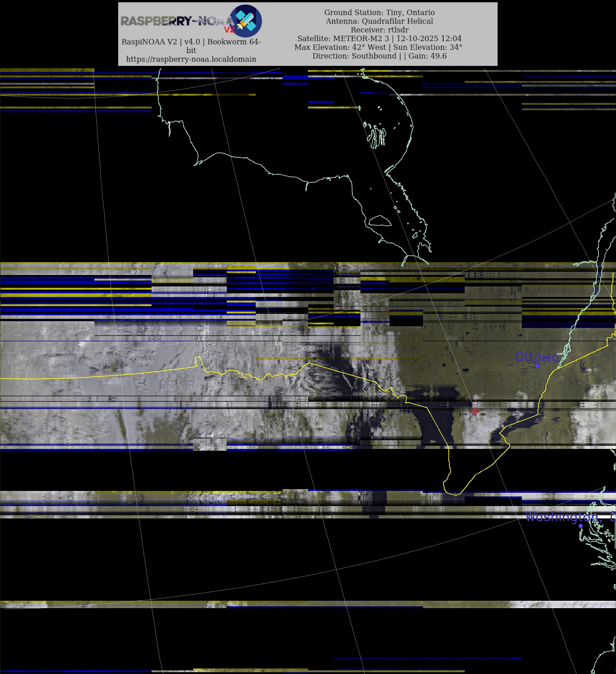Click the Ground Station Tiny, Ontario line
Viewport: 616px width, 674px height.
pos(379,12)
